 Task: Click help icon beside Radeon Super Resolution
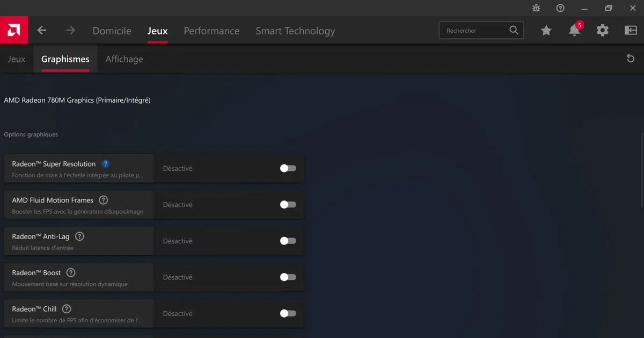coord(106,164)
